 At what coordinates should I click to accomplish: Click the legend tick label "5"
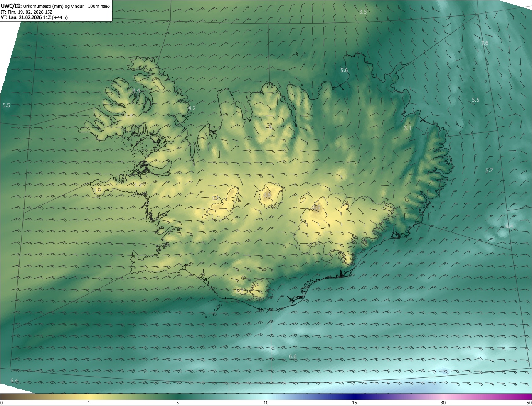click(x=177, y=403)
